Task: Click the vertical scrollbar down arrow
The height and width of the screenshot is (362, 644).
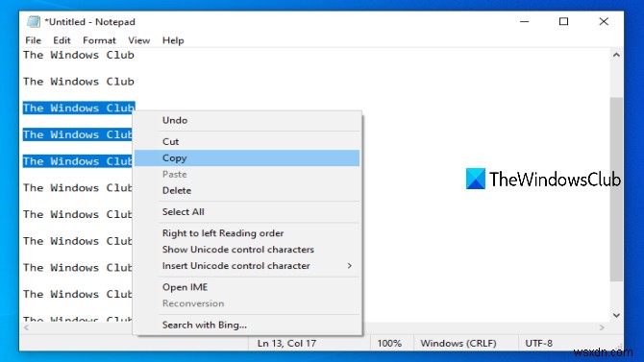Action: pyautogui.click(x=616, y=315)
